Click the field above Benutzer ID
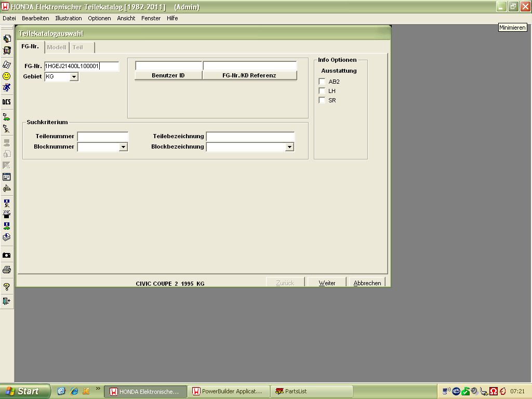The image size is (532, 399). pos(168,65)
